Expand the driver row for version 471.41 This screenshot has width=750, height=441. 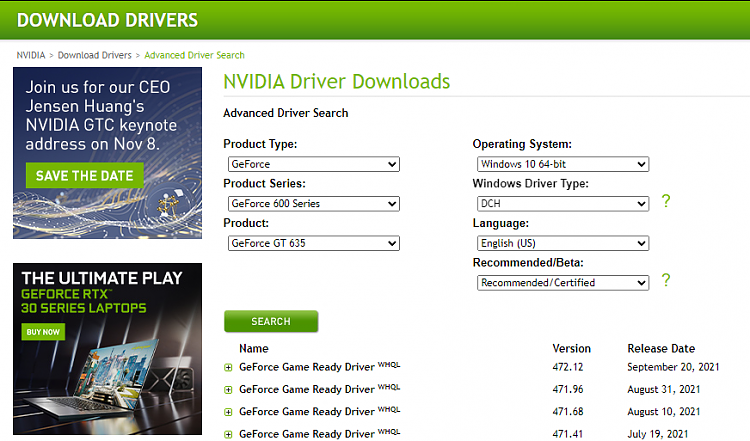coord(228,434)
